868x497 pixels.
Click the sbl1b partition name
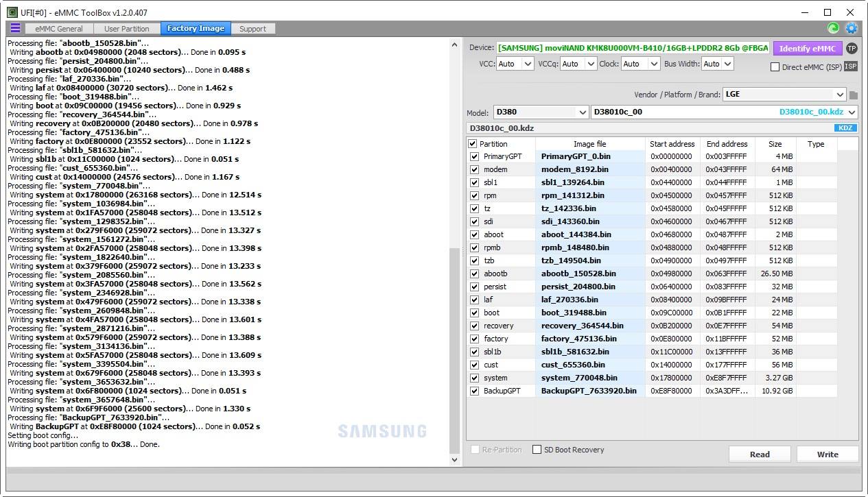click(x=493, y=352)
